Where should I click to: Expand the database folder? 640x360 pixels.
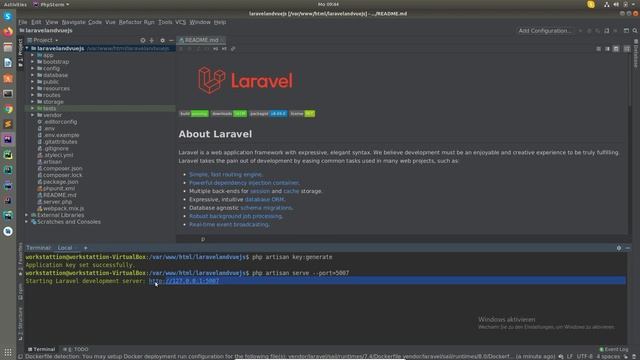click(33, 76)
